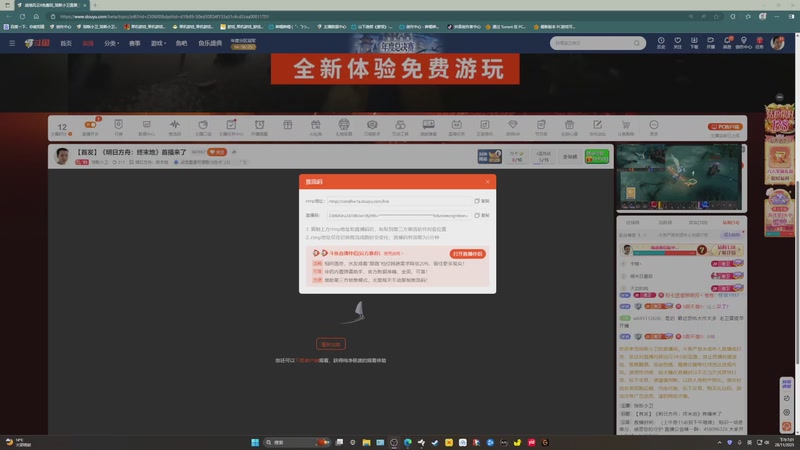Click the site search input field
The width and height of the screenshot is (800, 450).
pos(592,43)
